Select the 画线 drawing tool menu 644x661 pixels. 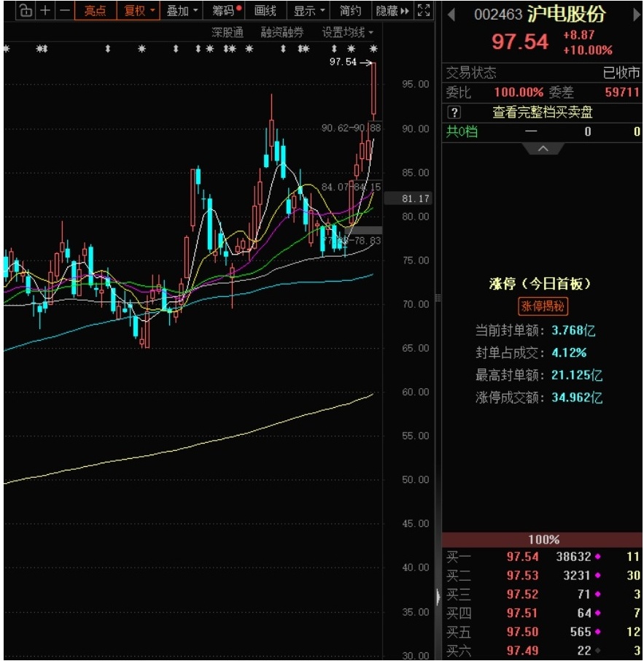[265, 11]
